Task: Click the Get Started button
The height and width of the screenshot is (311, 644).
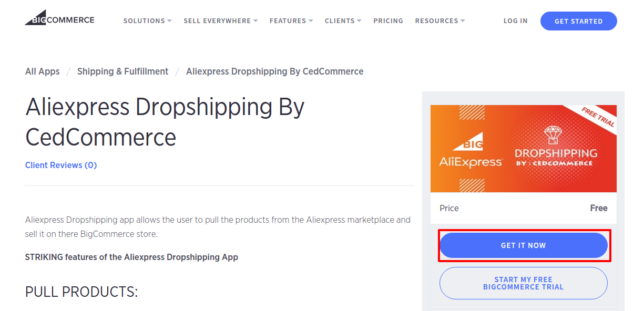Action: (578, 21)
